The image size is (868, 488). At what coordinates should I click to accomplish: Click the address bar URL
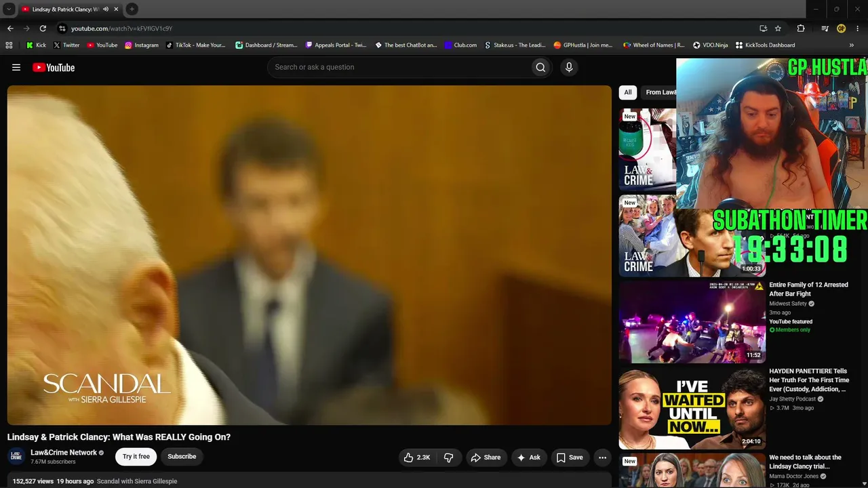[x=122, y=28]
